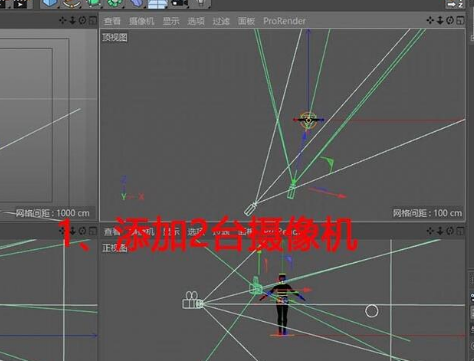The width and height of the screenshot is (474, 361).
Task: Open the 显示 viewport menu
Action: (x=171, y=21)
